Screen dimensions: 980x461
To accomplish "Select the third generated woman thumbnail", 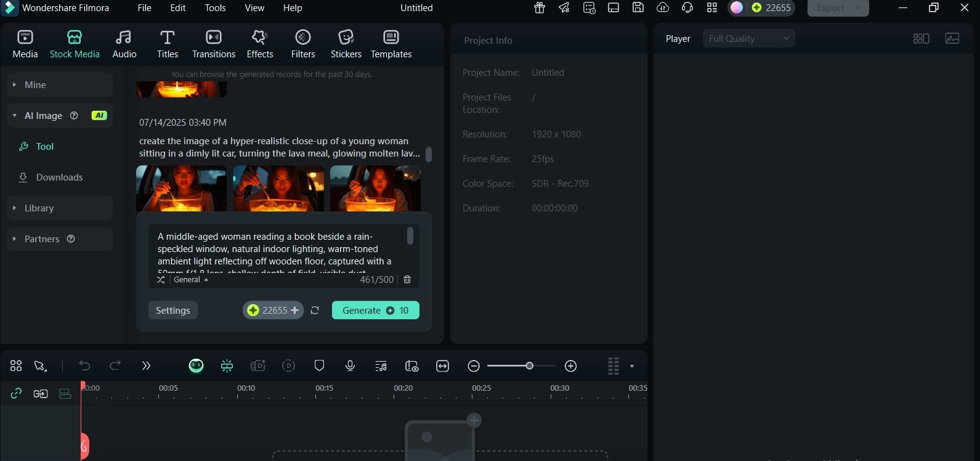I will tap(375, 188).
